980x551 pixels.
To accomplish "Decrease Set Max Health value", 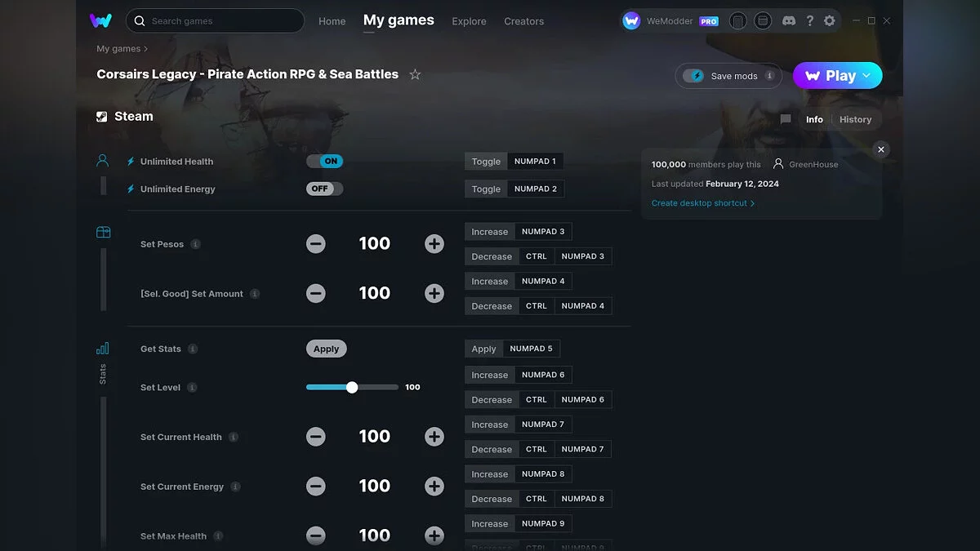I will (x=316, y=535).
